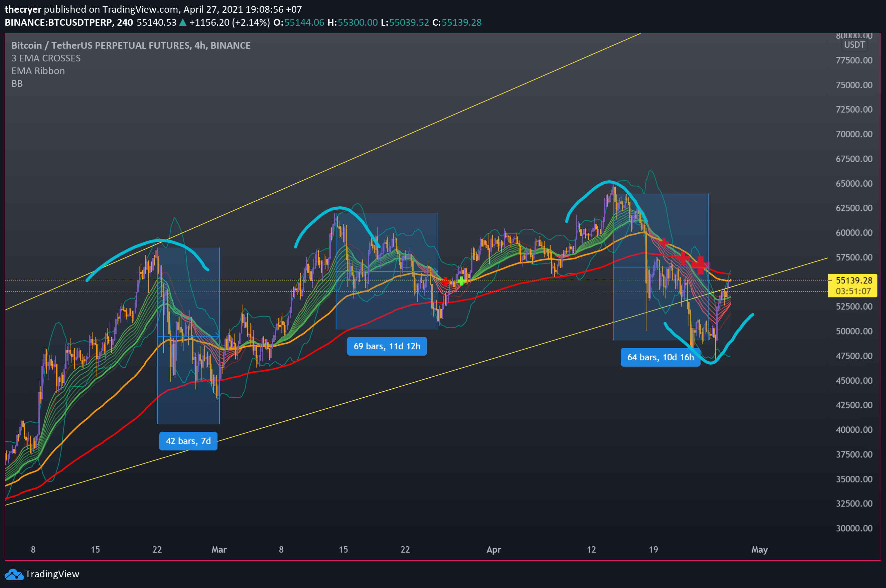886x588 pixels.
Task: Click the BINANCE:BTCUSDTPERP symbol in header
Action: tap(58, 22)
